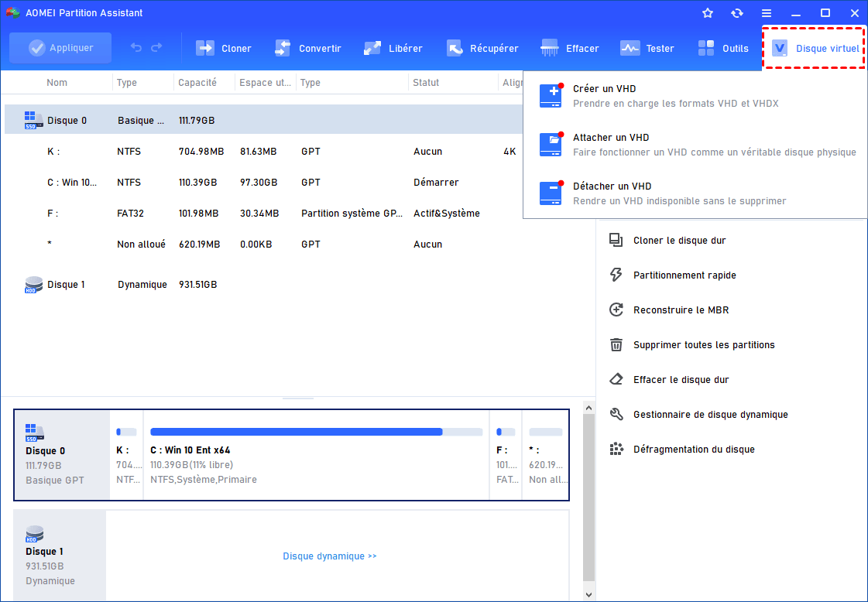Click the Statut column header
Image resolution: width=868 pixels, height=602 pixels.
(x=426, y=83)
